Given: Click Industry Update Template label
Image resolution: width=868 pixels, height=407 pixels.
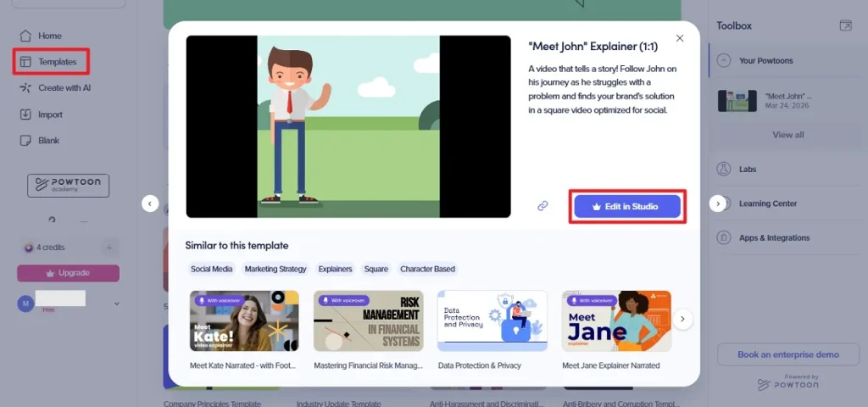Looking at the screenshot, I should point(339,403).
